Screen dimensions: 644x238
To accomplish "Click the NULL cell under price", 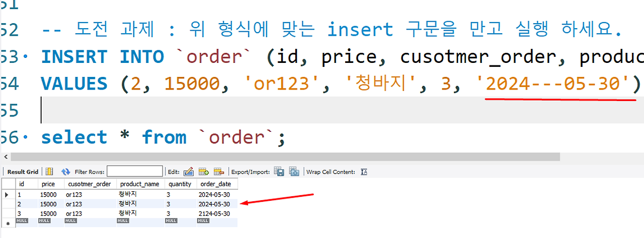I will (46, 220).
